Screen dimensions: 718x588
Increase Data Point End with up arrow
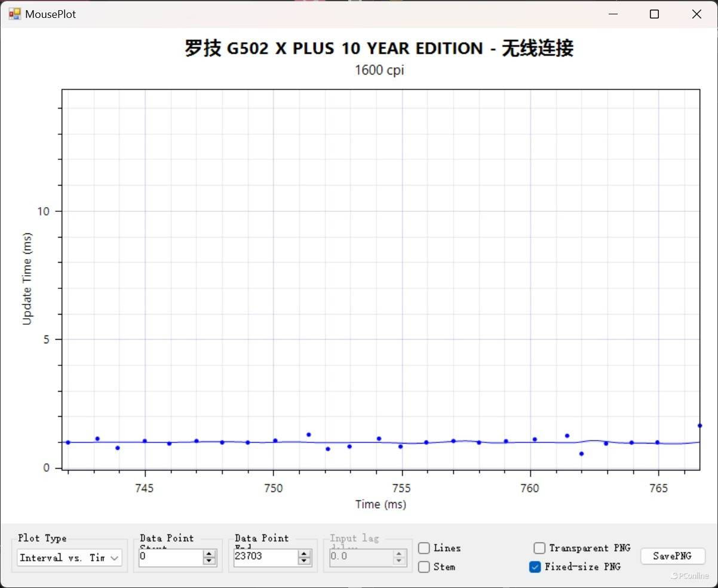click(305, 554)
